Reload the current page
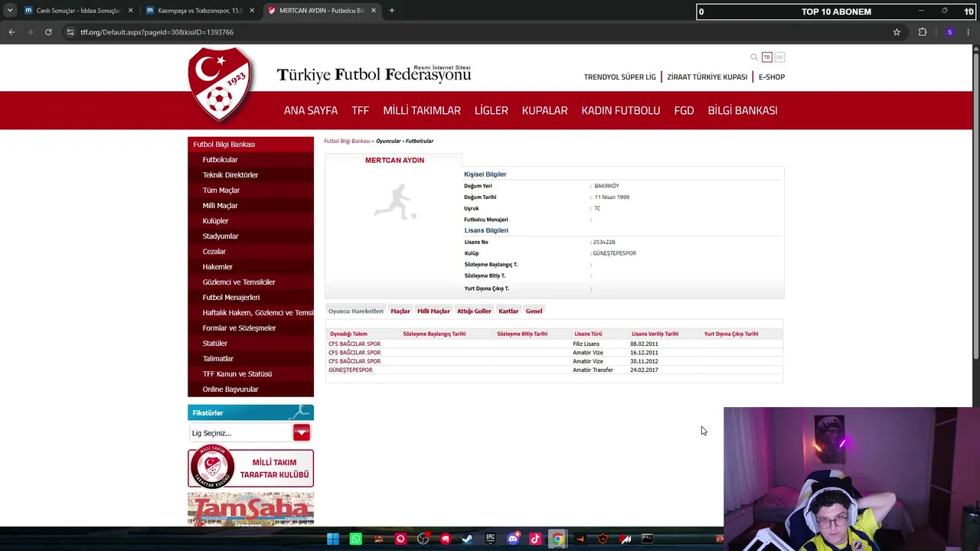The height and width of the screenshot is (551, 980). pyautogui.click(x=48, y=32)
